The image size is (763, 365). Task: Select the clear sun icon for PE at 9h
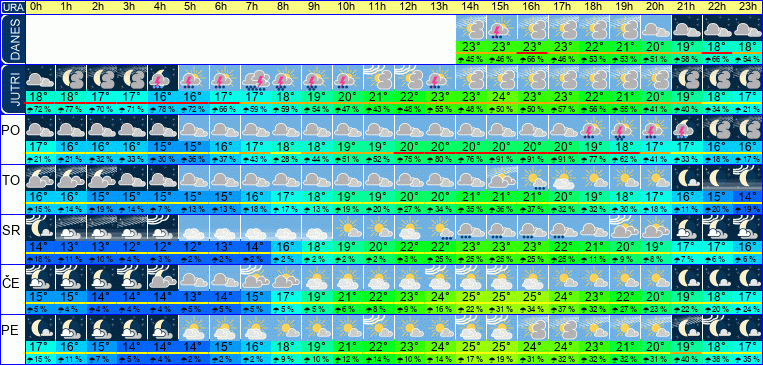(x=317, y=328)
